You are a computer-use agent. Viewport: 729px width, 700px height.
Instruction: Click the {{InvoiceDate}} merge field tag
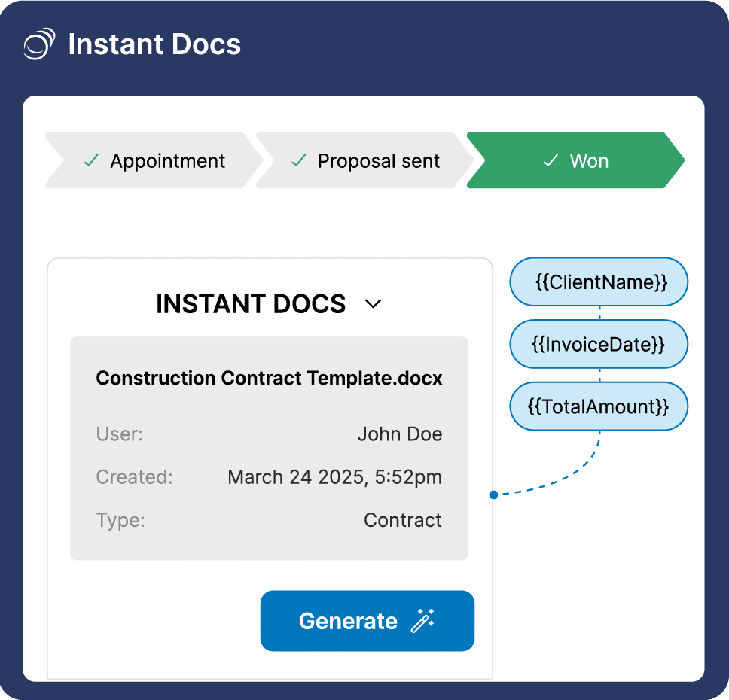coord(599,344)
